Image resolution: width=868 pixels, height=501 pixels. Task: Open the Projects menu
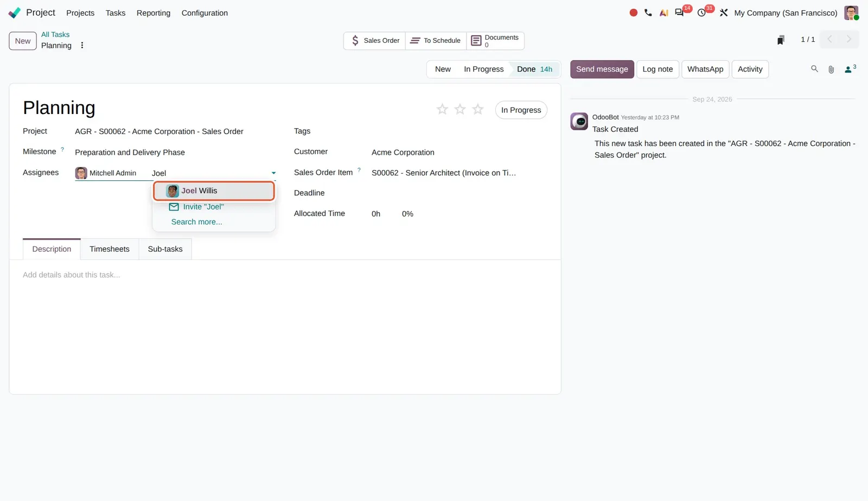[x=80, y=13]
